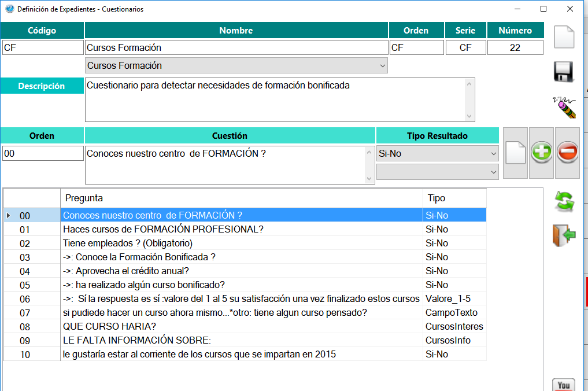Viewport: 588px width, 391px height.
Task: Click the 'Valore_1-5' type cell
Action: click(454, 298)
